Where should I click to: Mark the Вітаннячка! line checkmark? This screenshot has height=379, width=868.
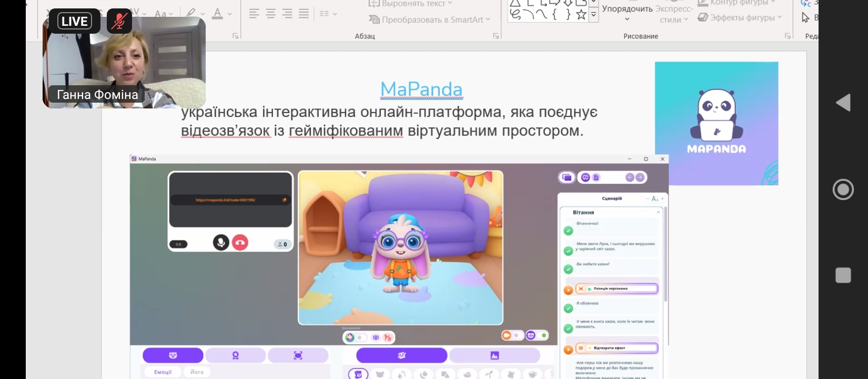[x=568, y=231]
